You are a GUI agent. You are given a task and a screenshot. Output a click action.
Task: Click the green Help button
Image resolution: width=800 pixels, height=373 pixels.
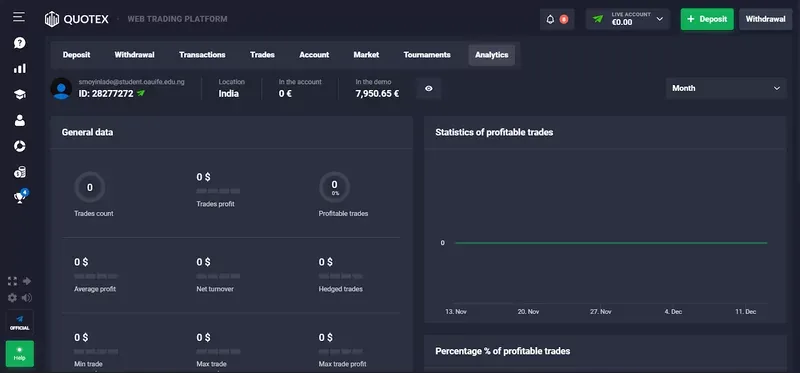[19, 354]
